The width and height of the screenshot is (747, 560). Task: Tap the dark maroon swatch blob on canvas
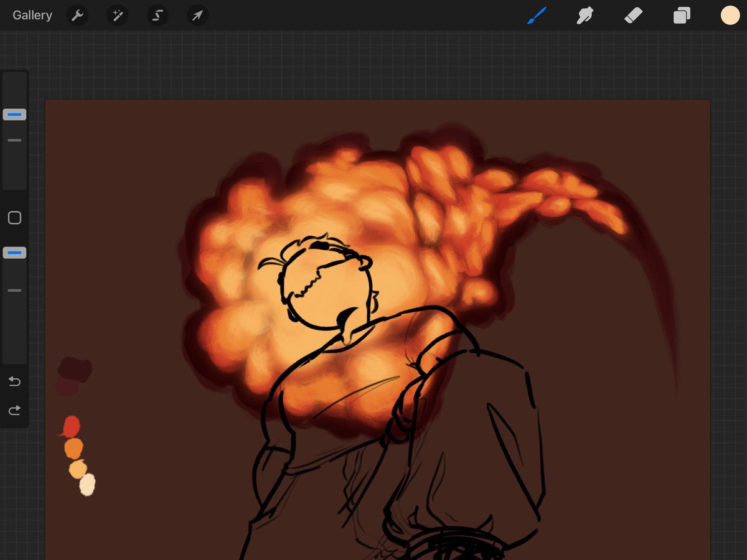(75, 370)
